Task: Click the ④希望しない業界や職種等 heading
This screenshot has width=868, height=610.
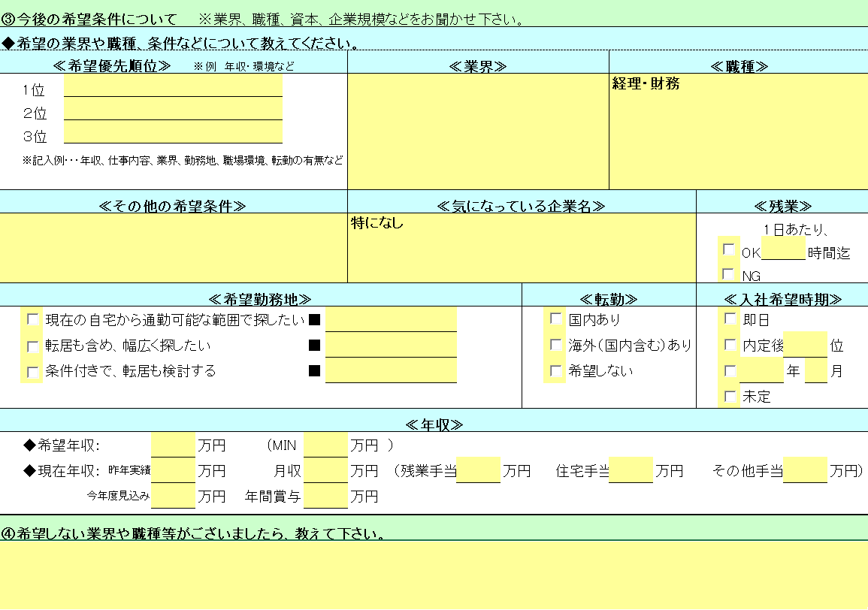Action: 193,533
